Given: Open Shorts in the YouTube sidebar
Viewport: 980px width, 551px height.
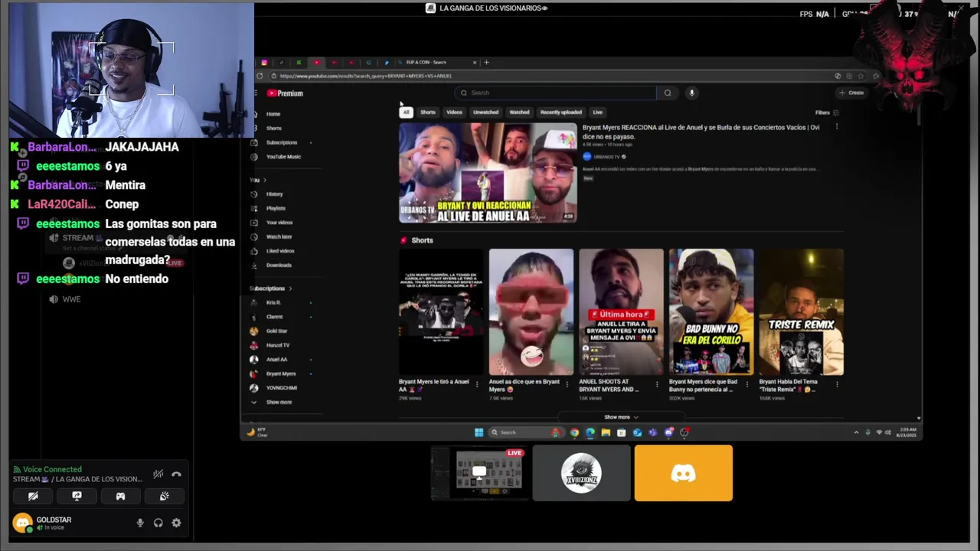Looking at the screenshot, I should click(273, 128).
